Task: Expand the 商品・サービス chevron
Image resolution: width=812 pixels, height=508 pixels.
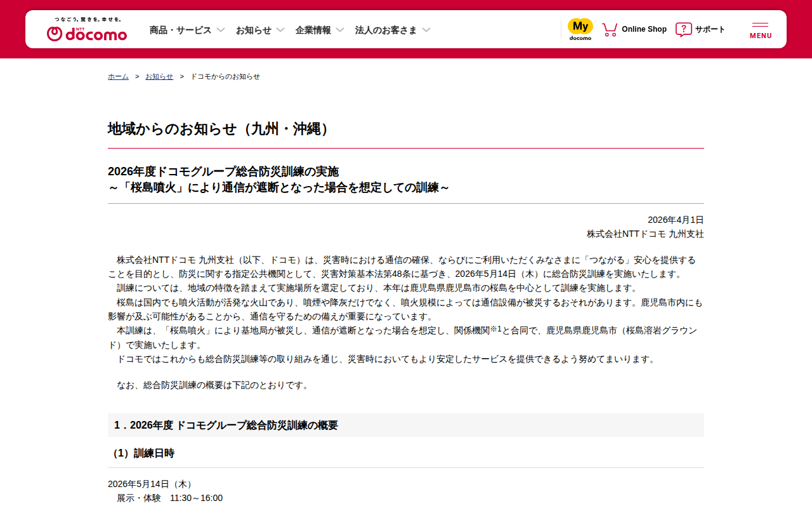Action: click(x=221, y=30)
